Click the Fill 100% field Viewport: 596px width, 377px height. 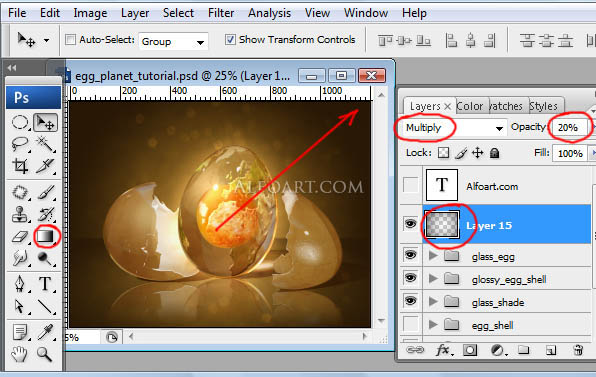click(x=569, y=153)
